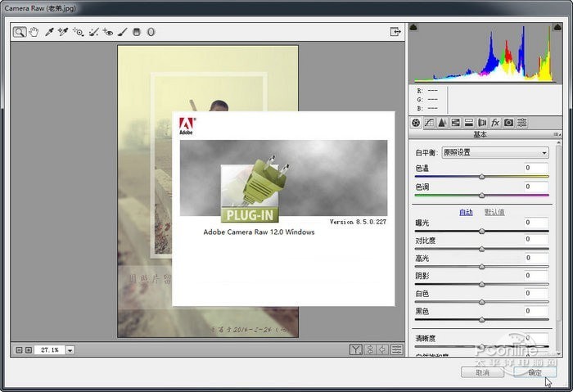
Task: Click the 自动 link
Action: click(x=466, y=212)
